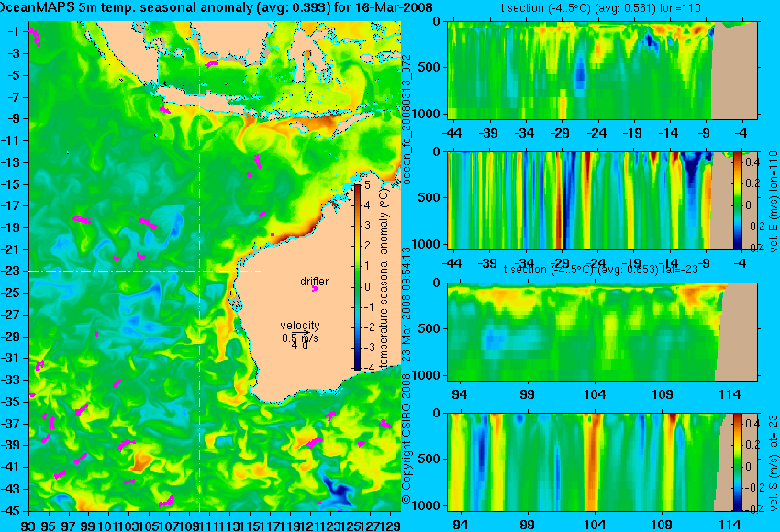
Task: Click the horizontal dashed lat=-23 section line on map
Action: click(145, 271)
